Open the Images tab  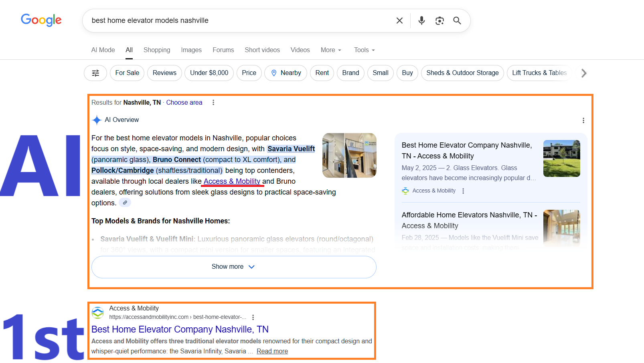(x=191, y=50)
